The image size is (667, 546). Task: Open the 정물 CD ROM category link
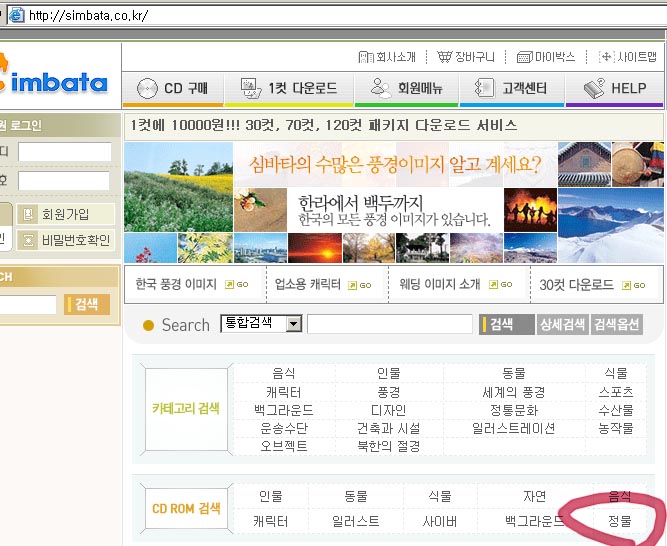pos(620,521)
